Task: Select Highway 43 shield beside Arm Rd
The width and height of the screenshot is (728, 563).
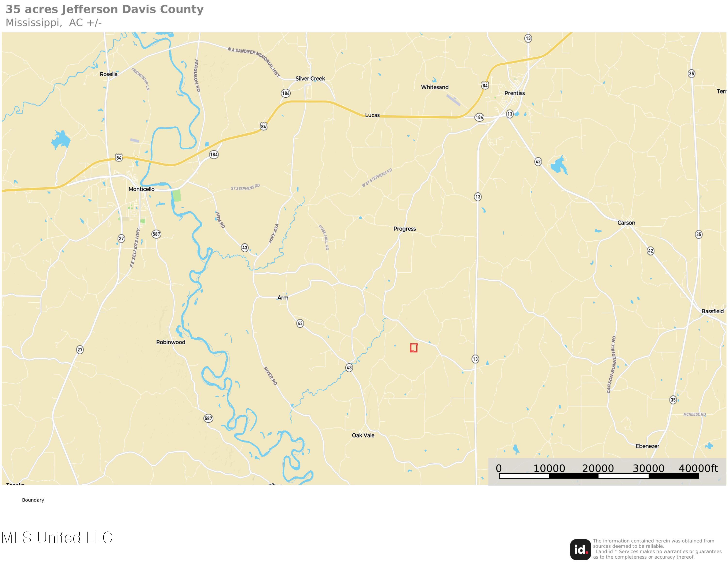Action: (245, 248)
